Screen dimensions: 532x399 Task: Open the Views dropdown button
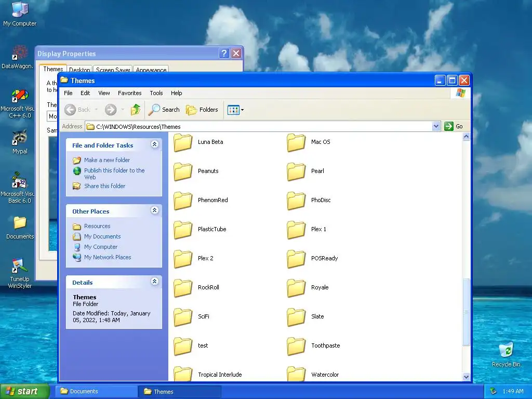click(x=235, y=110)
